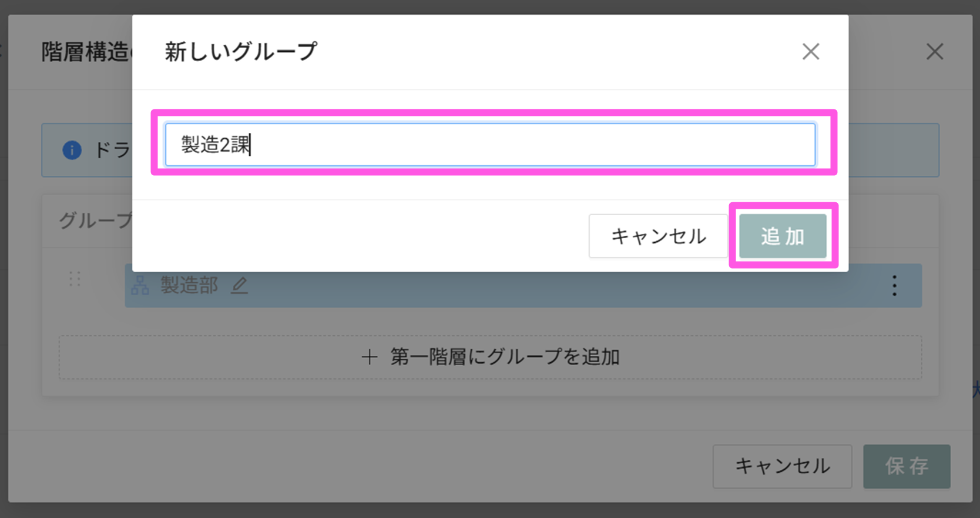Close the 新しいグループ dialog
980x518 pixels.
tap(811, 52)
